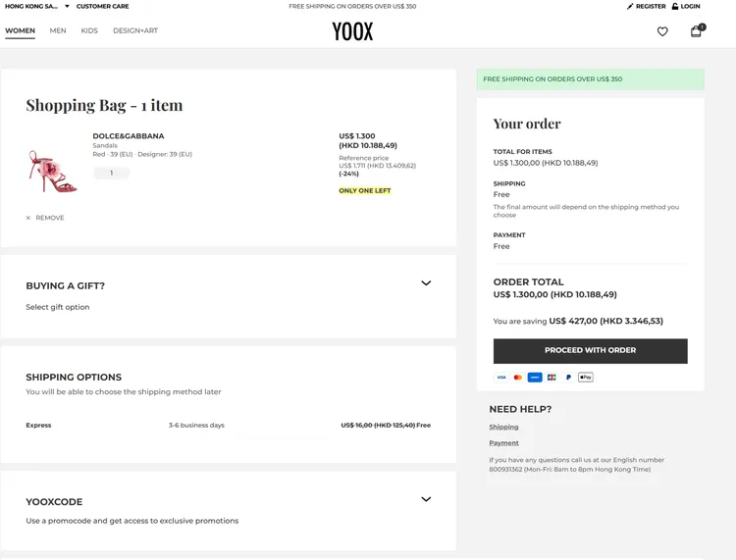Click the X icon beside Remove

(28, 218)
